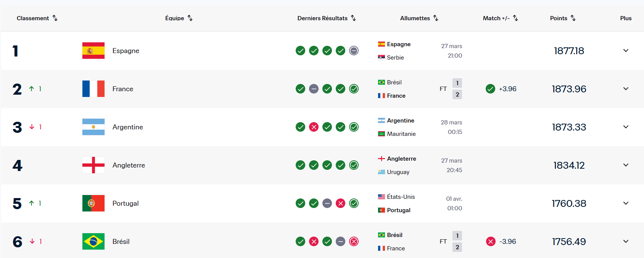Select the France flag in row 2
This screenshot has width=644, height=258.
93,89
